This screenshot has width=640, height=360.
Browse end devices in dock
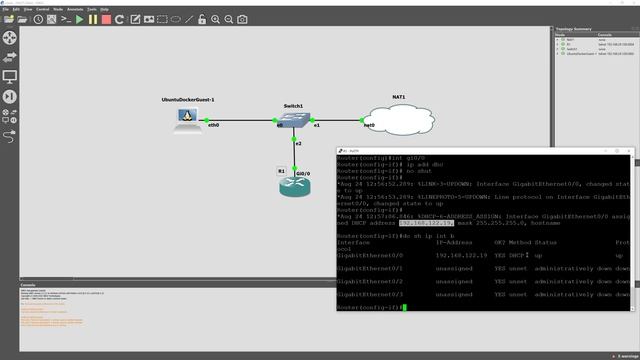click(9, 76)
